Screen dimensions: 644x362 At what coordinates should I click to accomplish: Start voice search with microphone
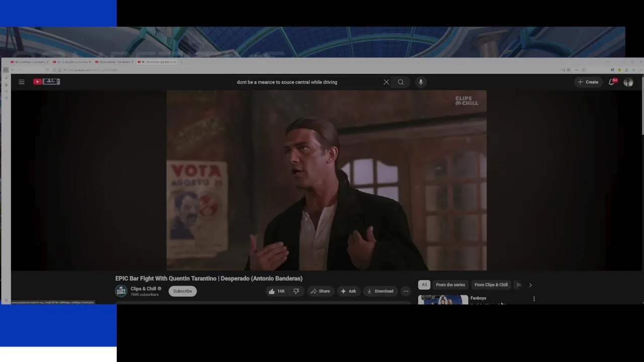421,82
